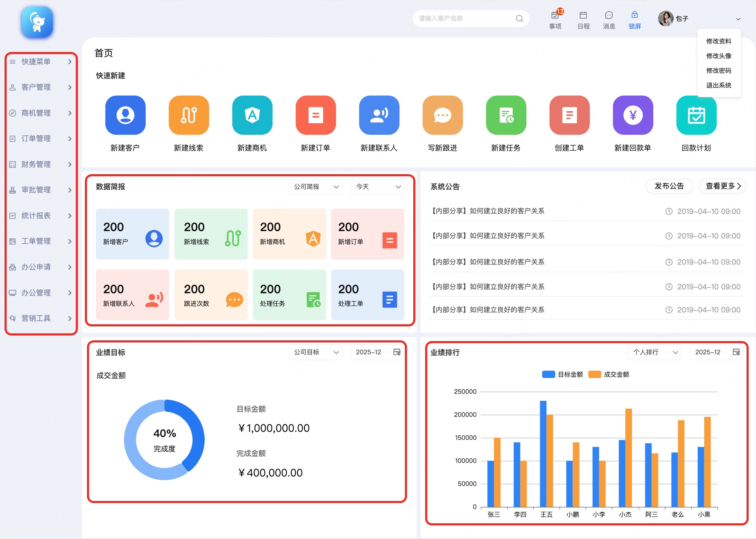
Task: Open the 办公管理 sidebar menu
Action: click(x=41, y=293)
